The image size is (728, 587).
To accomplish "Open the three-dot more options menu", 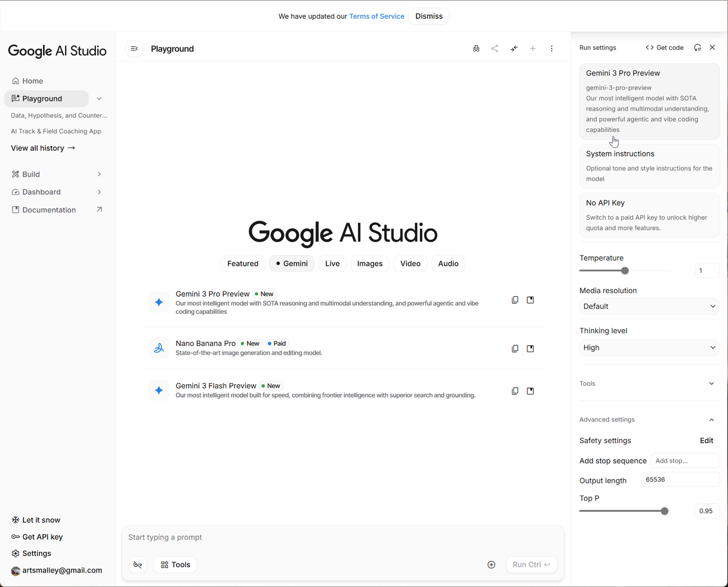I will click(x=551, y=49).
